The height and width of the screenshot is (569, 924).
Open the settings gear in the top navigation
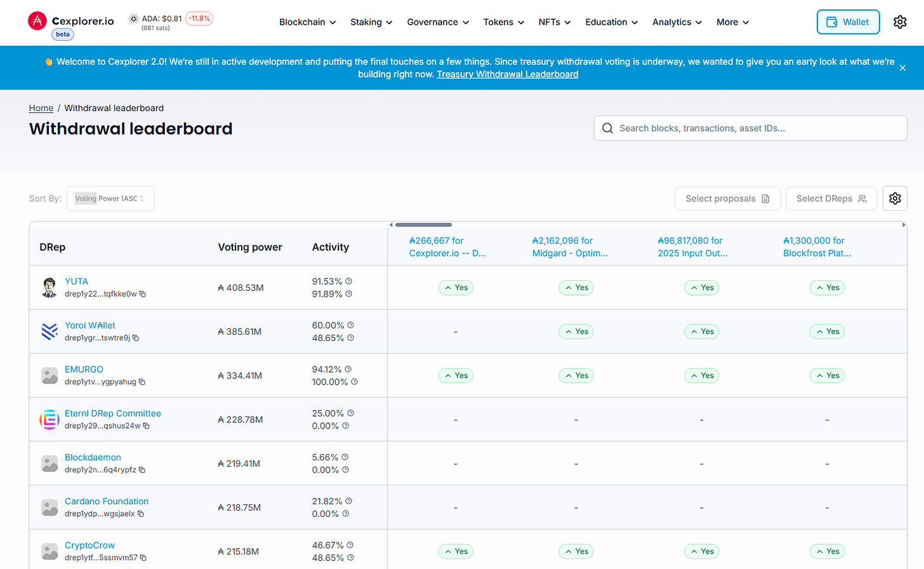pos(900,22)
